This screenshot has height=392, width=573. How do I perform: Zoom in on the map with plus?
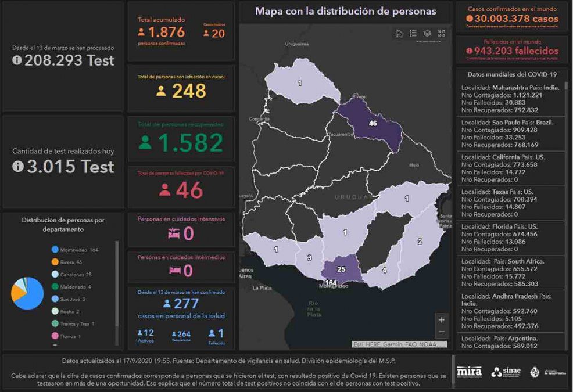(x=442, y=320)
